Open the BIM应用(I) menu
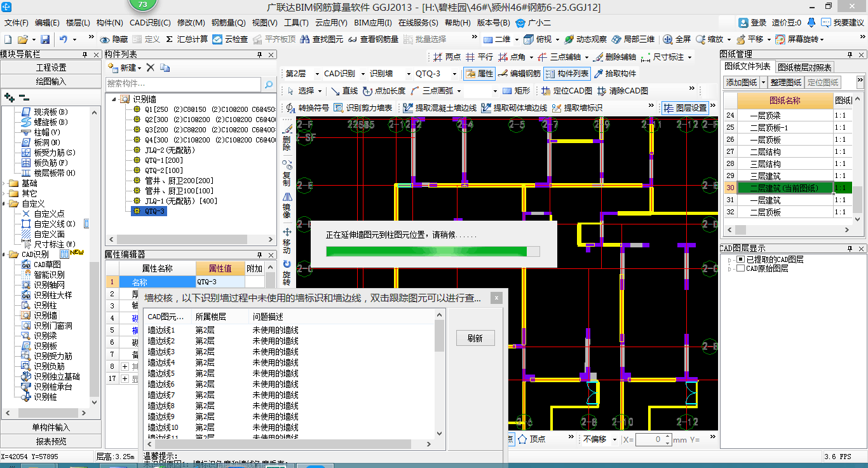Image resolution: width=868 pixels, height=468 pixels. 373,22
